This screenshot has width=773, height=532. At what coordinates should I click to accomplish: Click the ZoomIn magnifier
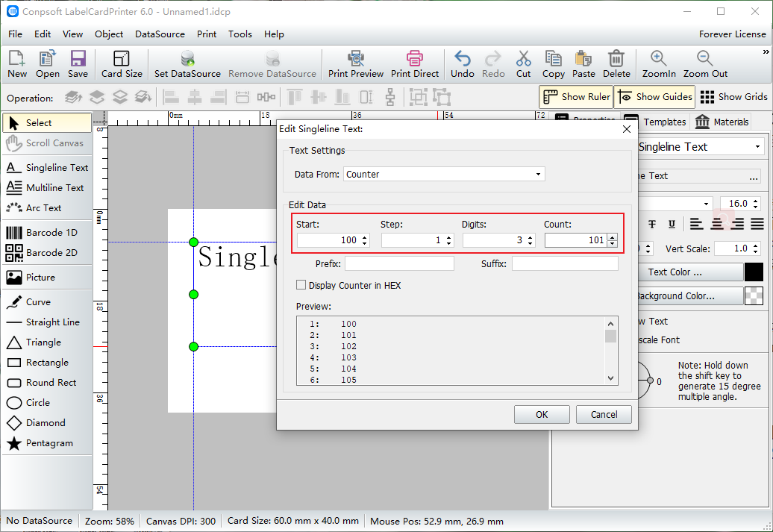coord(659,64)
